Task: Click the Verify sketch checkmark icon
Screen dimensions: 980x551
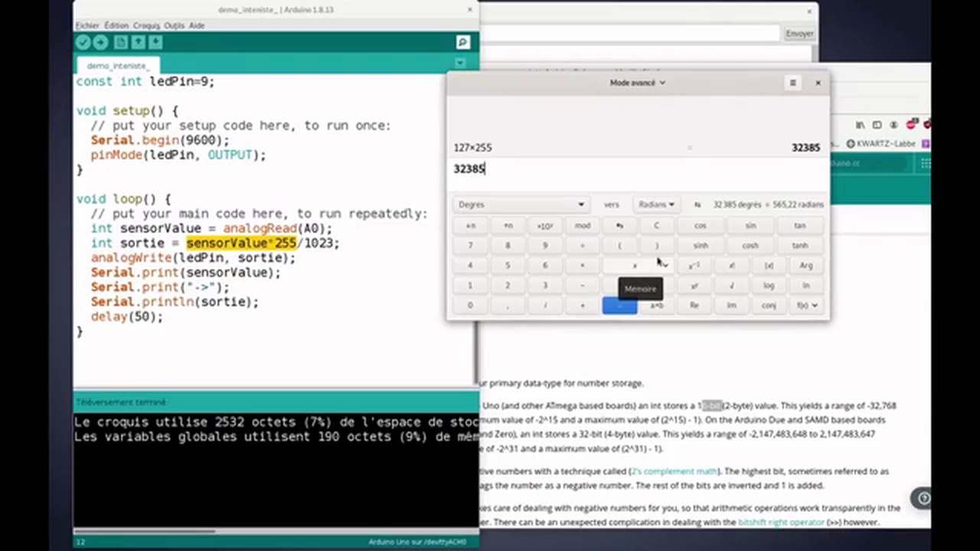Action: pyautogui.click(x=82, y=42)
